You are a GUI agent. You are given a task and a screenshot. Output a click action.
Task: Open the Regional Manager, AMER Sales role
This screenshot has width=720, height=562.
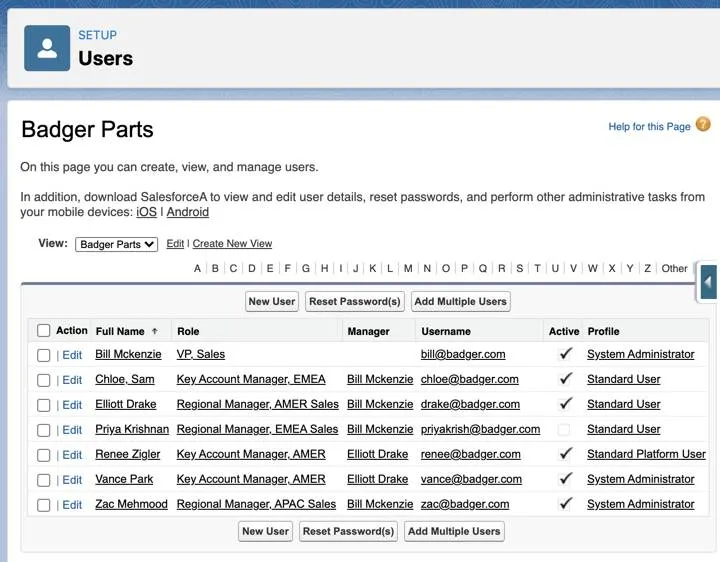coord(258,404)
